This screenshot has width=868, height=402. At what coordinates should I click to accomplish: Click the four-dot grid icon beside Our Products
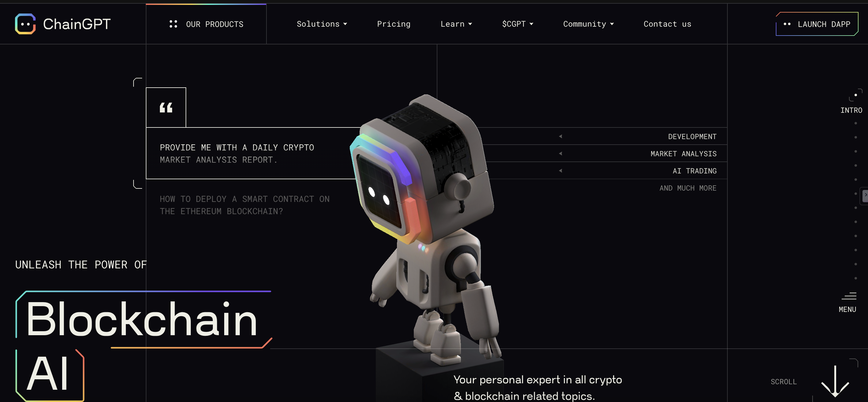pos(173,24)
